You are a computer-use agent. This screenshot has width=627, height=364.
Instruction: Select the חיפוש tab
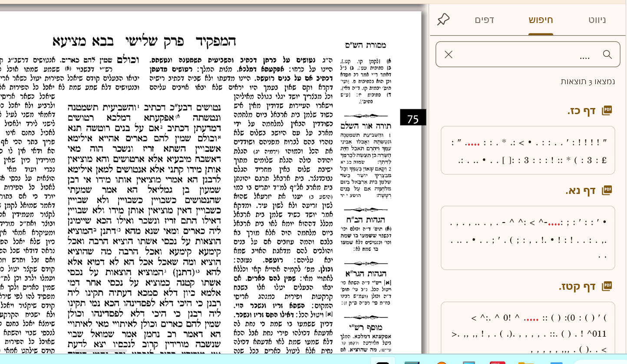[541, 20]
